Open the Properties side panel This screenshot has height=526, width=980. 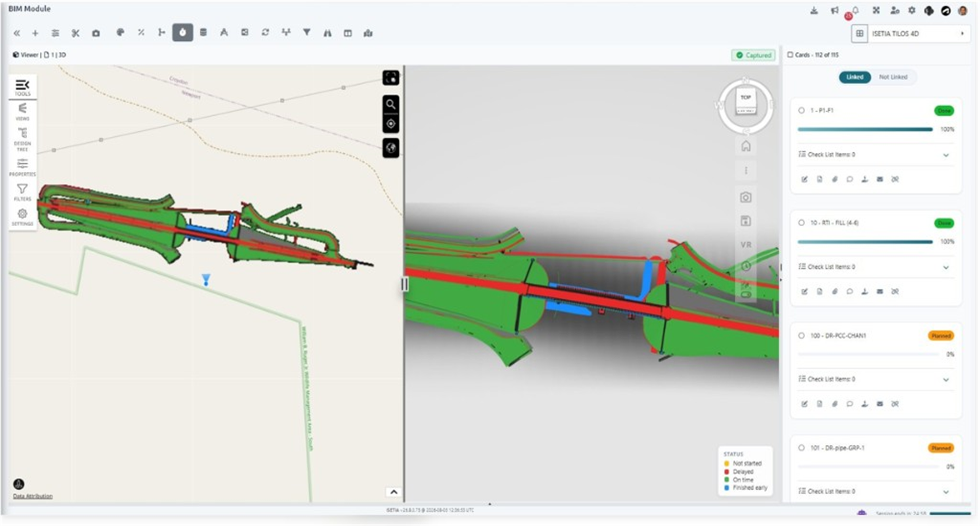(22, 167)
